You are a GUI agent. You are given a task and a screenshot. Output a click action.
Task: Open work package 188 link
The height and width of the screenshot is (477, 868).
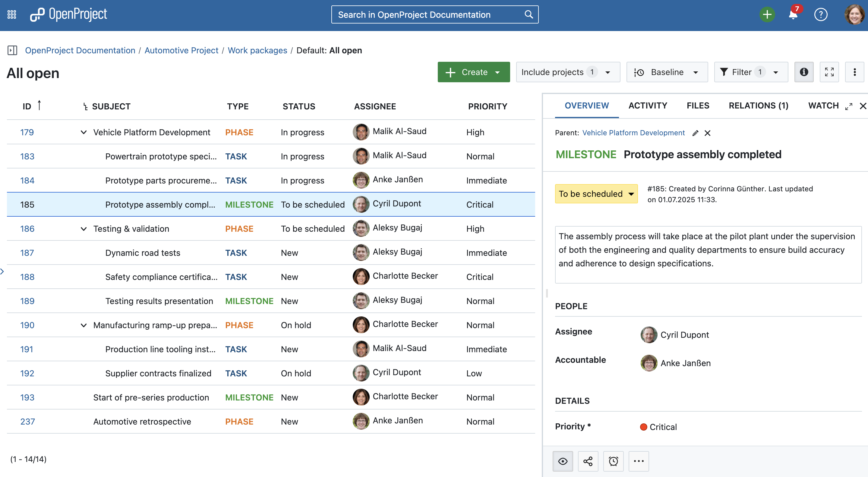(x=27, y=277)
